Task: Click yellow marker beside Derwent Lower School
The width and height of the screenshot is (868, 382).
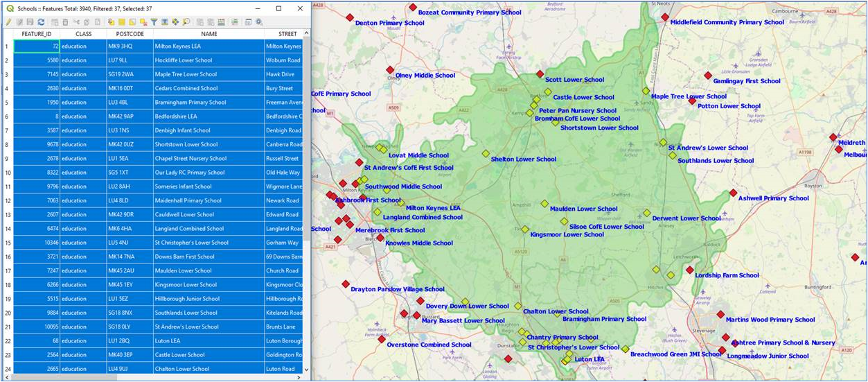Action: (x=646, y=214)
